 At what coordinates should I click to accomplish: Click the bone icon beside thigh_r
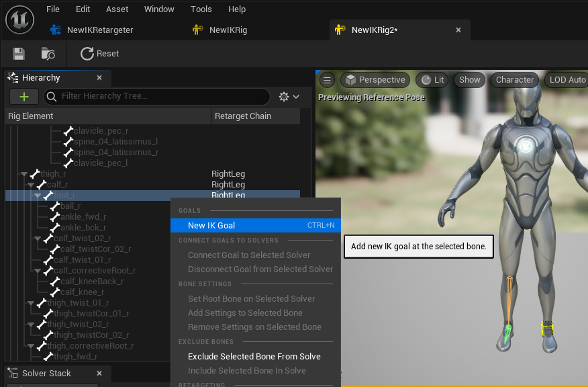coord(34,174)
